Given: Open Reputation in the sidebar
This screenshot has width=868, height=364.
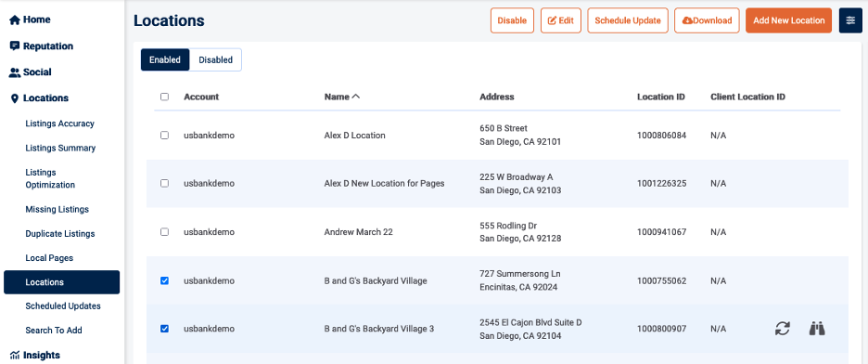Looking at the screenshot, I should [47, 46].
